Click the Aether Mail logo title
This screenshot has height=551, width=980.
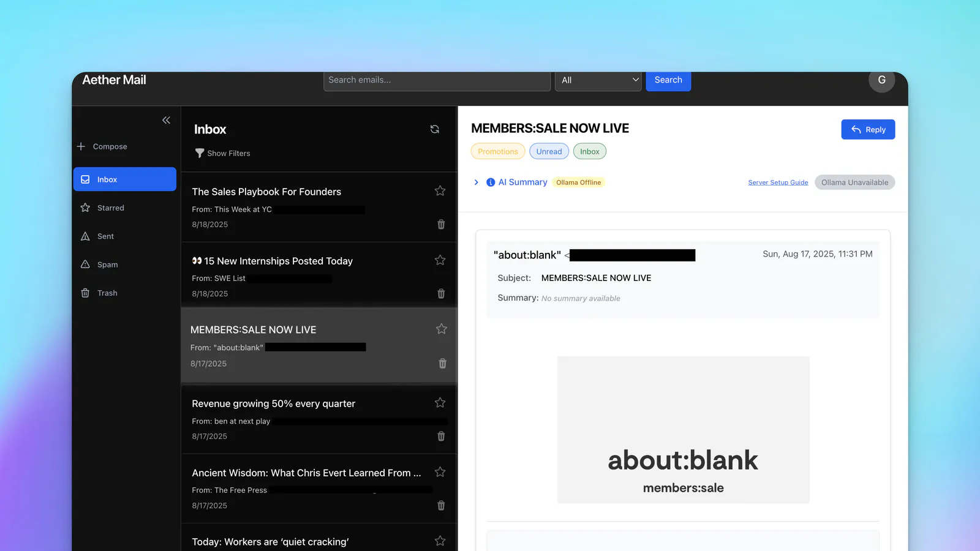pyautogui.click(x=114, y=80)
